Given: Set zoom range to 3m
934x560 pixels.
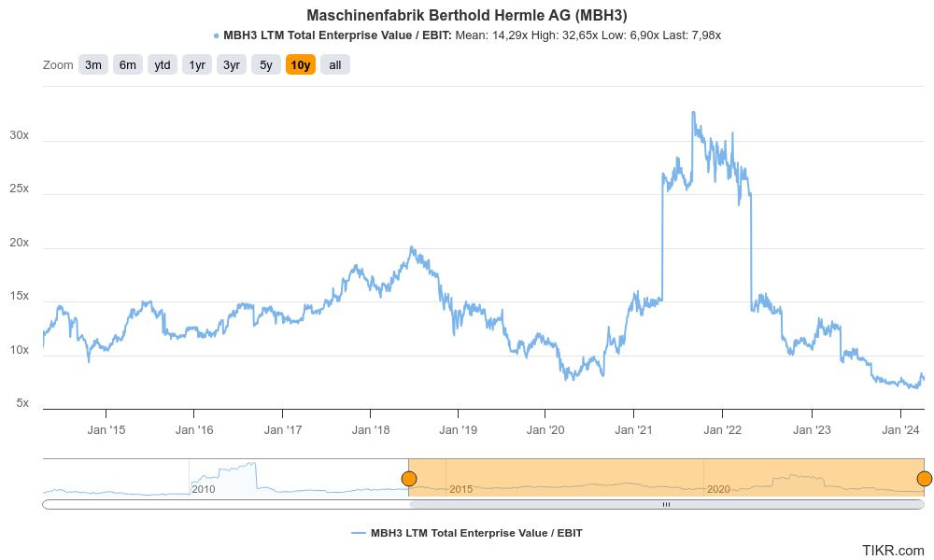Looking at the screenshot, I should click(x=92, y=65).
